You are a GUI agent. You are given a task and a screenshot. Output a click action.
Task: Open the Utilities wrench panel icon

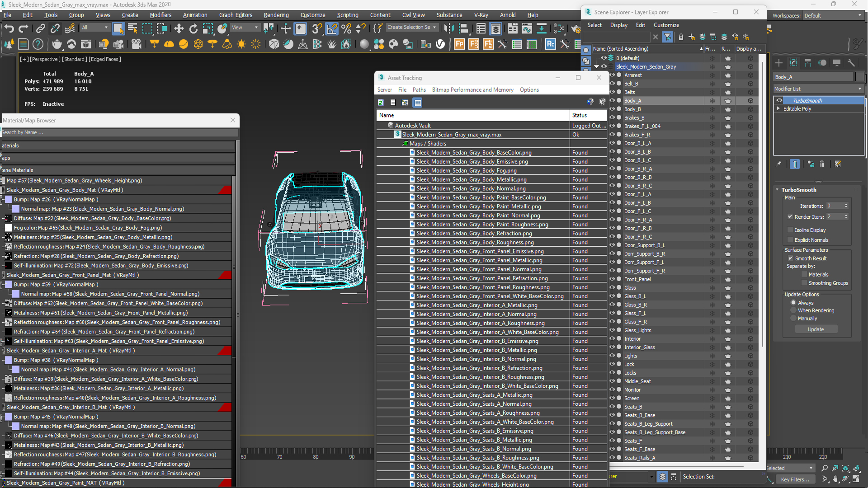point(851,63)
